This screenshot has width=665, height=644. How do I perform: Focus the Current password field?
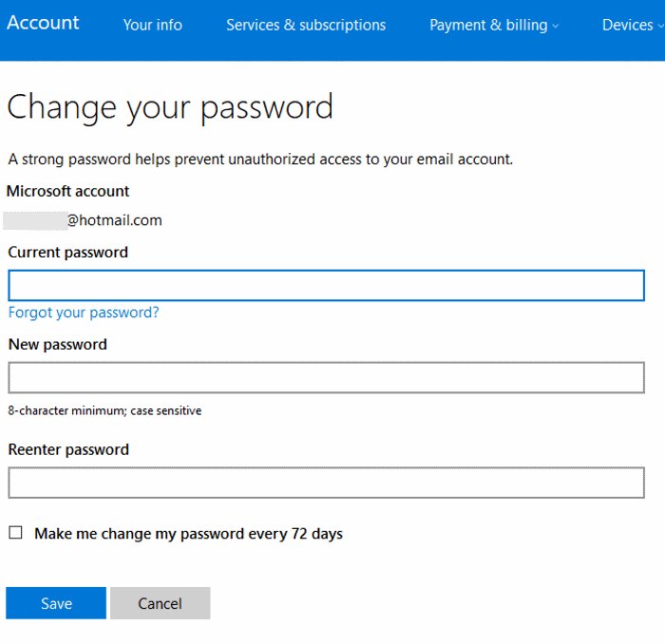326,285
